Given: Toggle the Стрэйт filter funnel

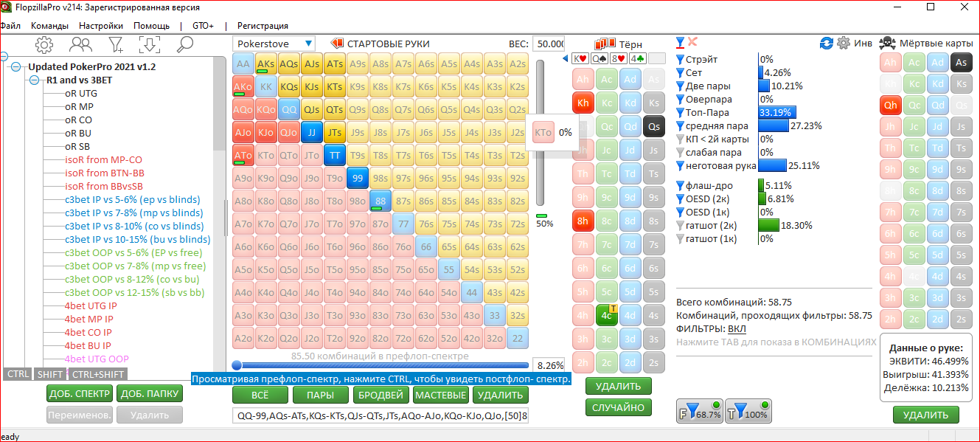Looking at the screenshot, I should click(681, 59).
